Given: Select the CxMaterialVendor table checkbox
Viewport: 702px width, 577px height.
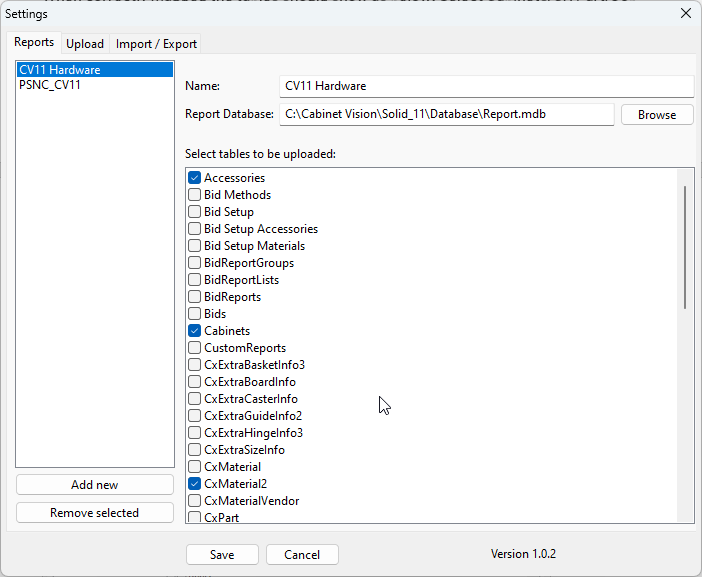Looking at the screenshot, I should pos(195,501).
